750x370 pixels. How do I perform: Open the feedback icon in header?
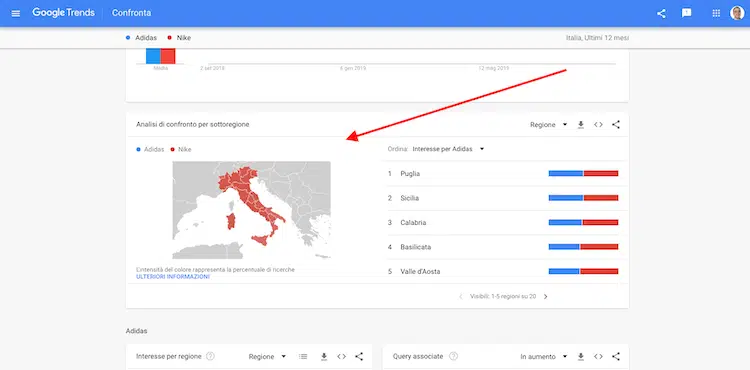(686, 13)
